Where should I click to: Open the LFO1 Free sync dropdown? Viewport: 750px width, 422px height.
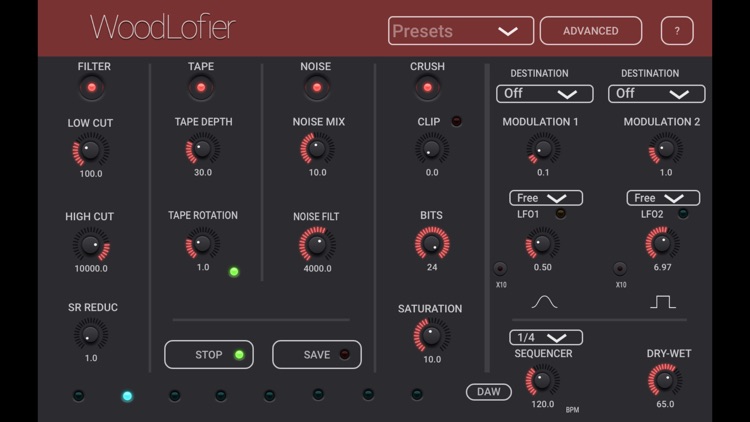tap(546, 198)
